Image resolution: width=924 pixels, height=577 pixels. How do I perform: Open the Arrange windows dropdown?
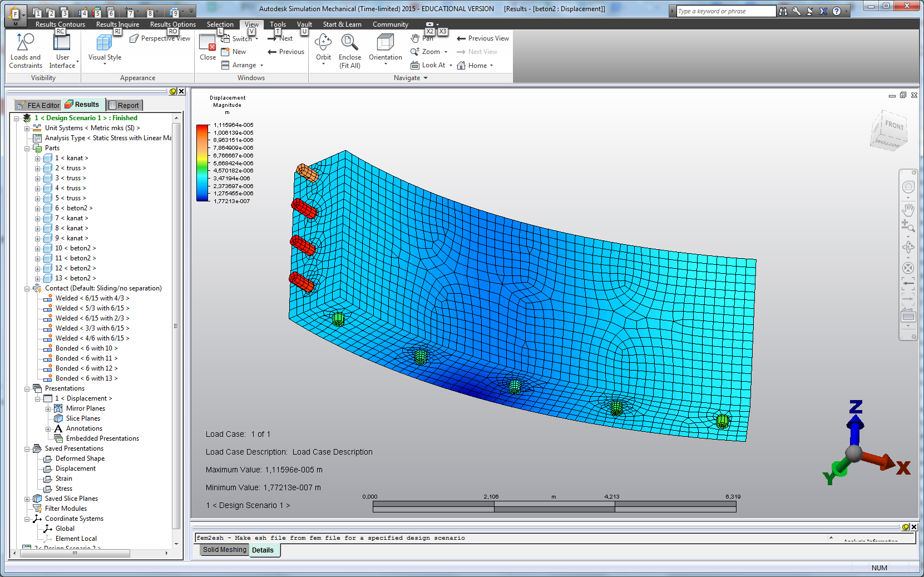[261, 66]
